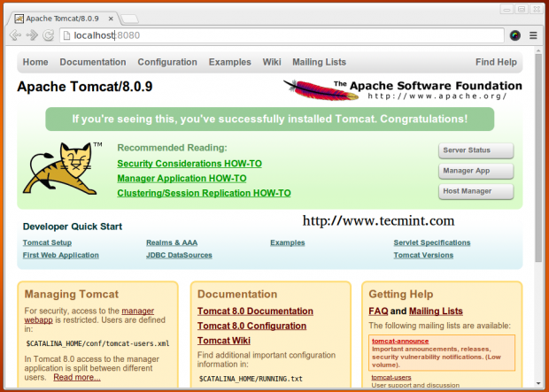The height and width of the screenshot is (392, 549).
Task: Open the Tomcat Setup link
Action: [x=47, y=242]
